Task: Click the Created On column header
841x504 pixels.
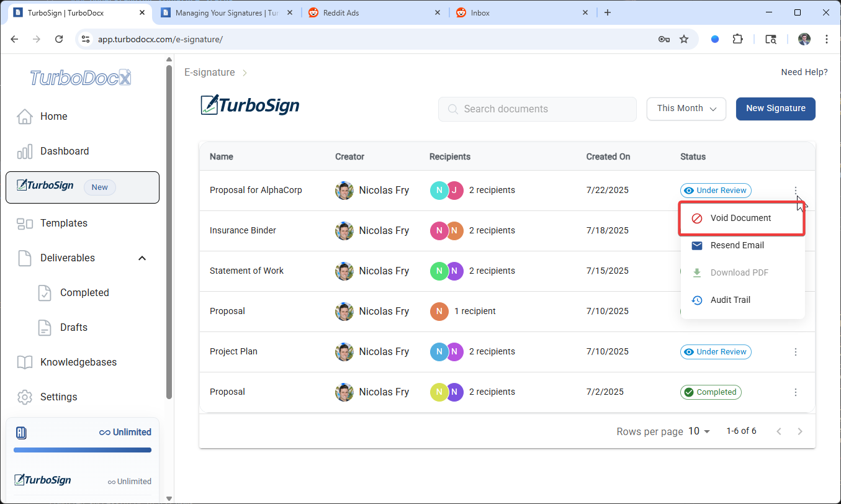Action: (x=608, y=156)
